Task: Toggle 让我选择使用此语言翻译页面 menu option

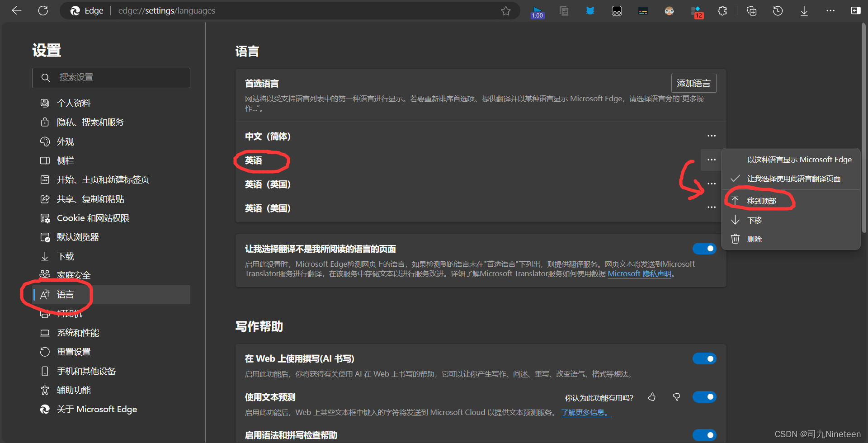Action: 791,179
